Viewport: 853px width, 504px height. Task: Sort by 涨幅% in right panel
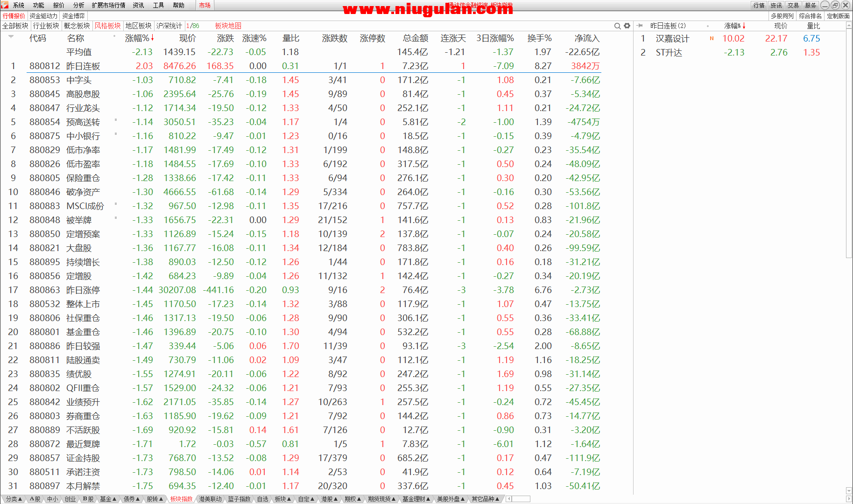coord(734,26)
